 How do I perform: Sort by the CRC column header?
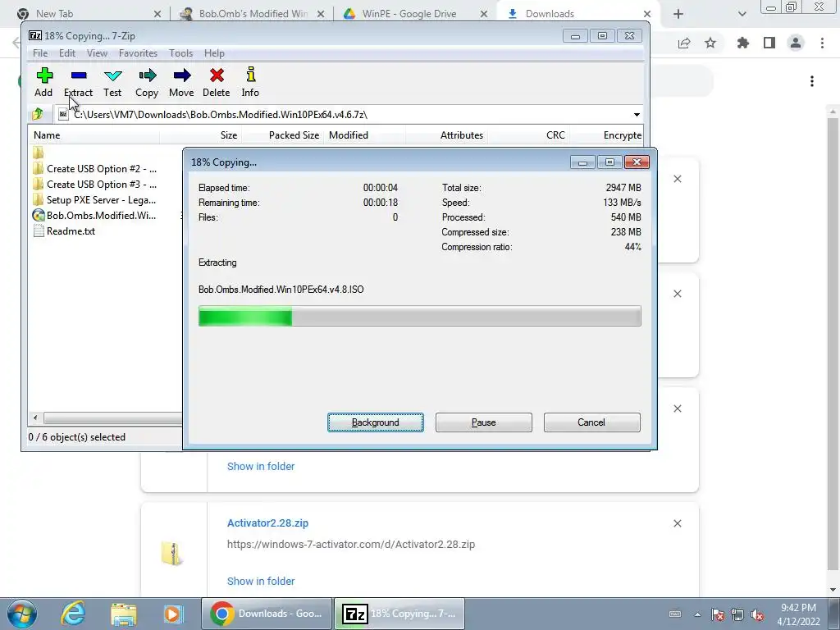coord(528,135)
